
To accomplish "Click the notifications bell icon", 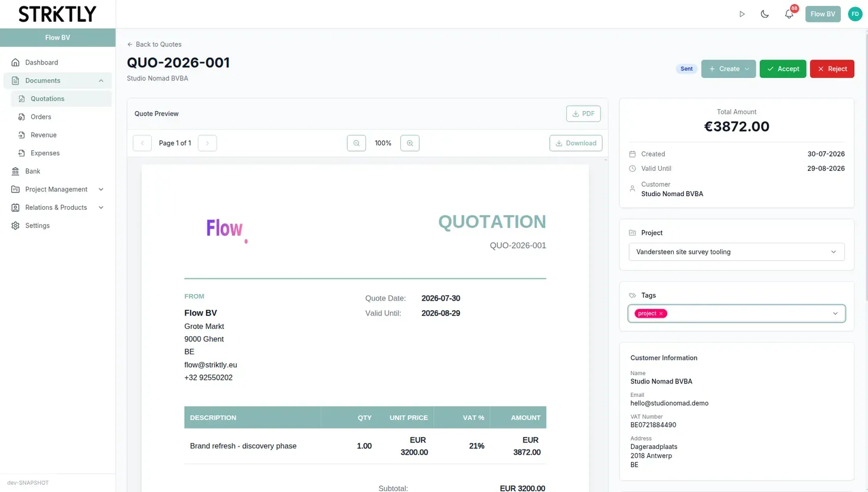I will click(x=789, y=14).
